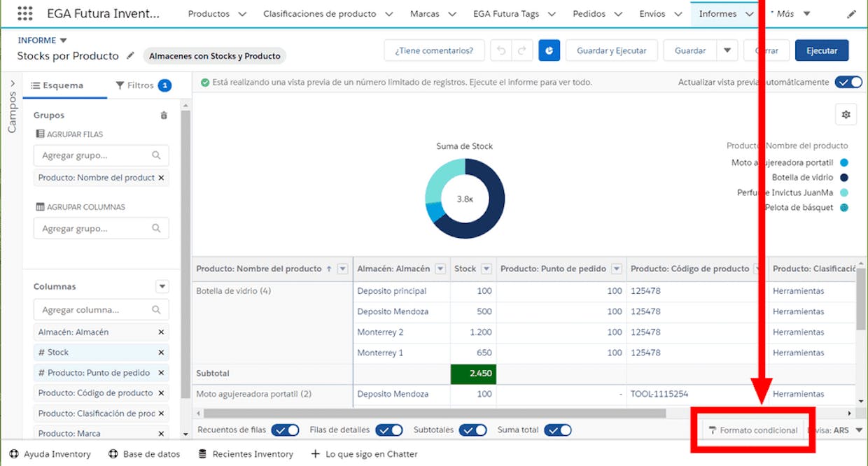Image resolution: width=868 pixels, height=466 pixels.
Task: Click the redo arrow button
Action: click(x=522, y=50)
